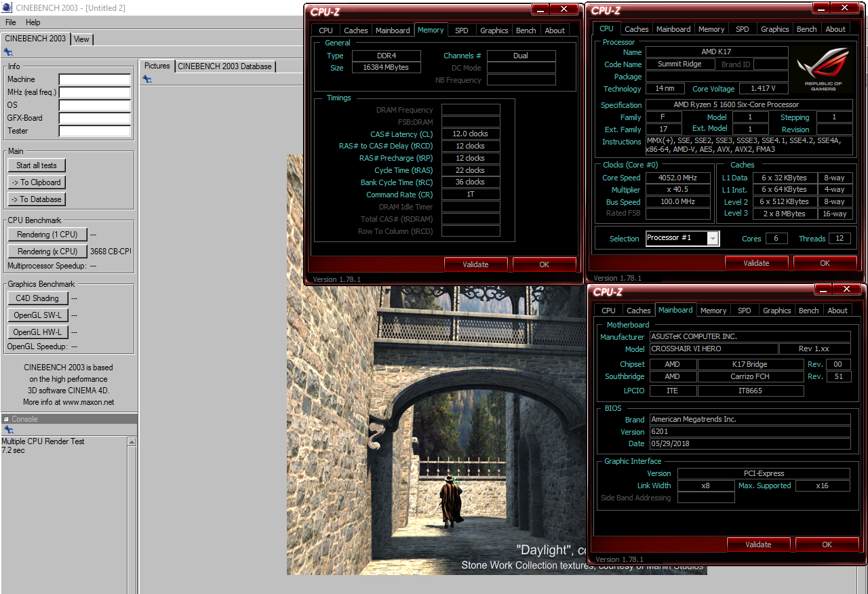Start the OpenGL HW-L test

click(37, 332)
